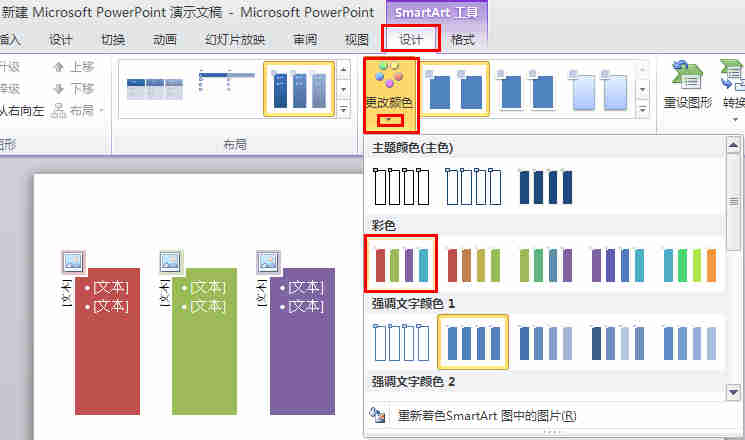
Task: Open the 布局 layout dropdown
Action: pyautogui.click(x=77, y=111)
